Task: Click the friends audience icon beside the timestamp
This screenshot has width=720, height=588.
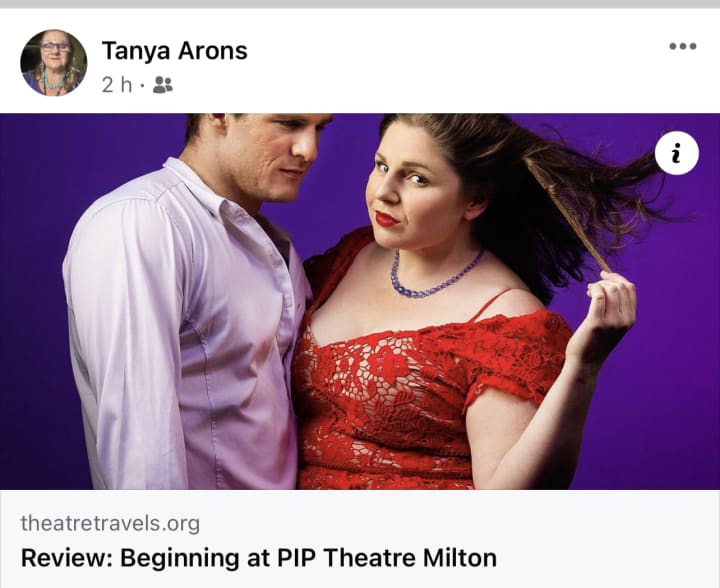Action: [x=163, y=85]
